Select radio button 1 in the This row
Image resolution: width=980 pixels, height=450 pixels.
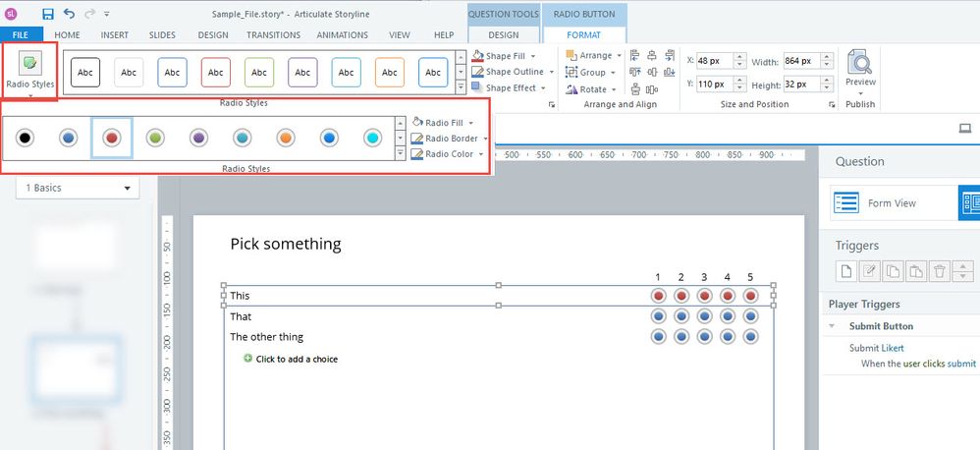658,296
